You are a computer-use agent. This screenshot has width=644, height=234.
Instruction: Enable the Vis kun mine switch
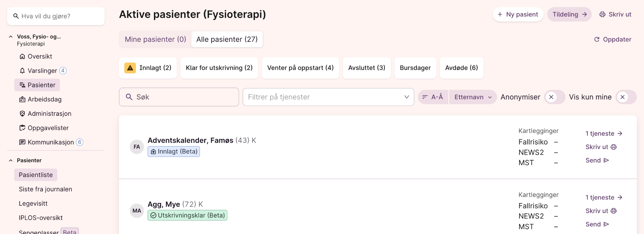click(626, 97)
